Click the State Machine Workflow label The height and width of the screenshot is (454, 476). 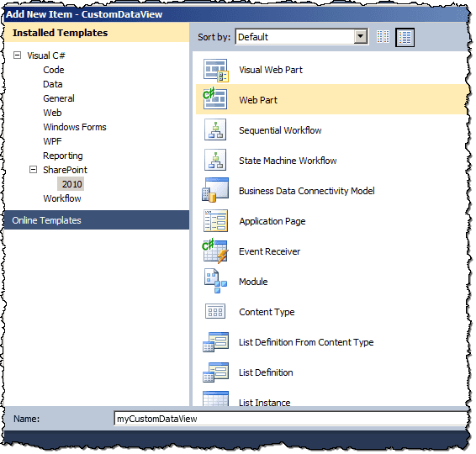coord(288,161)
